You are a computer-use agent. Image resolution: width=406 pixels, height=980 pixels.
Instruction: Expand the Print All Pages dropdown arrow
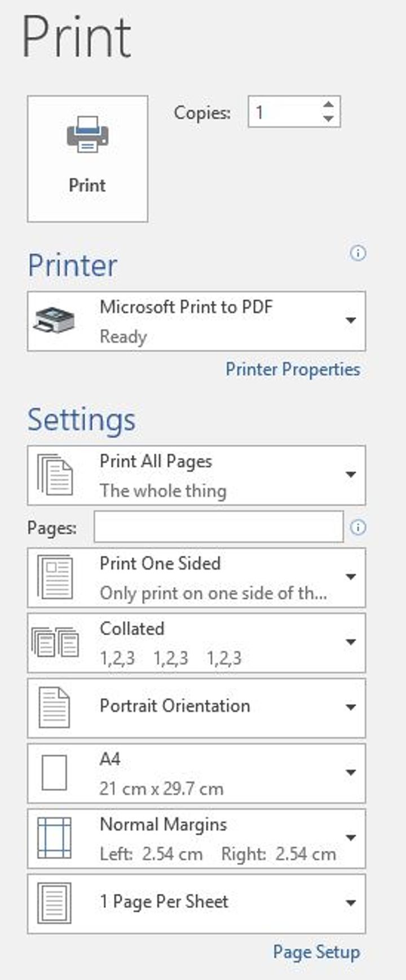click(x=351, y=475)
